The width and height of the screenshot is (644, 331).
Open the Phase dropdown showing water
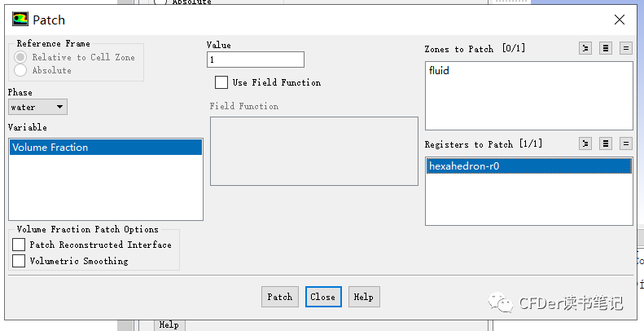(37, 107)
